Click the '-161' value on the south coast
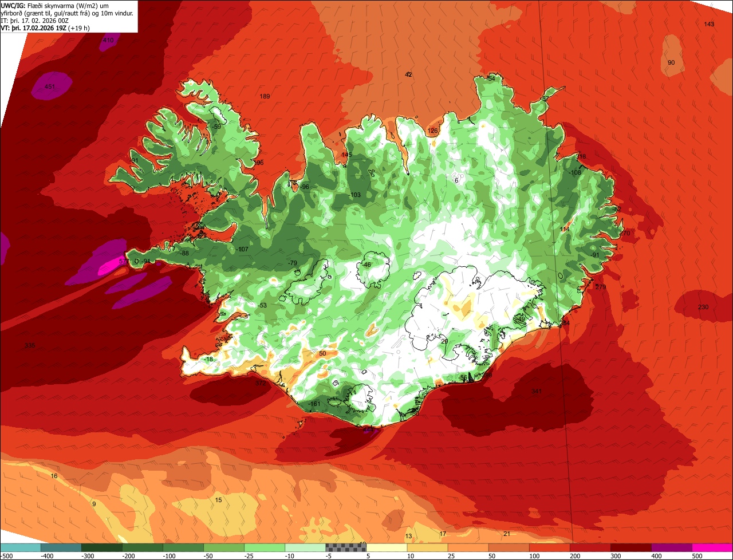Screen dimensions: 733x560 click(x=314, y=404)
